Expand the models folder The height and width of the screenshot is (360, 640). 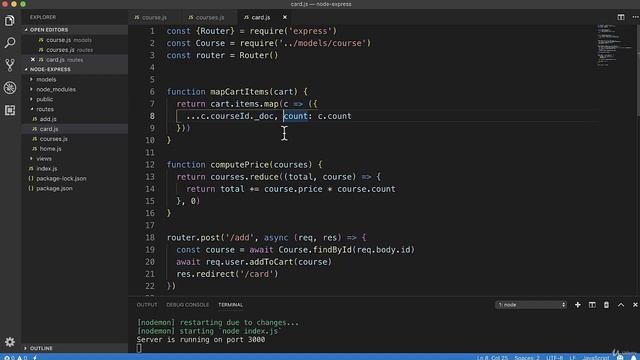46,80
